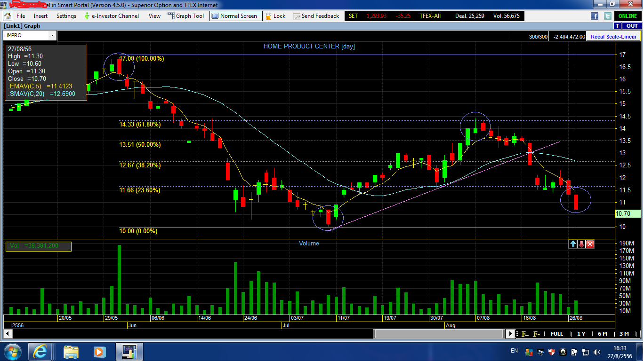Click the ONLINE status indicator

(628, 16)
